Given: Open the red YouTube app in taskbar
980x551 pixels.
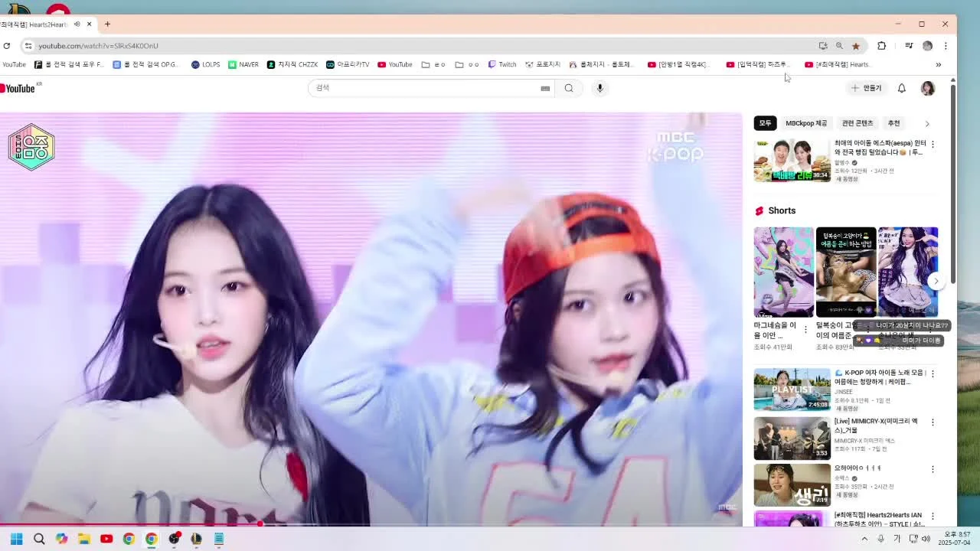Looking at the screenshot, I should point(106,539).
